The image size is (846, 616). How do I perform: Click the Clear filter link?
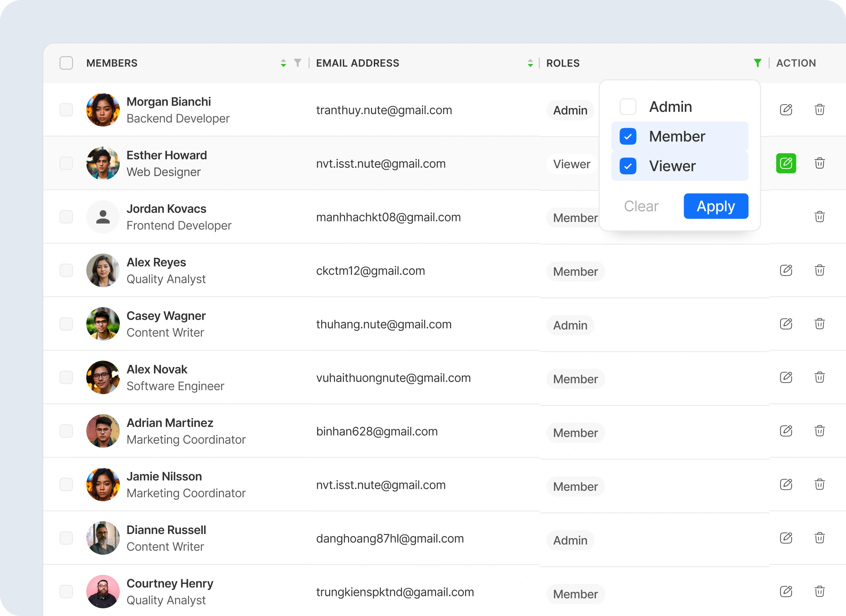pyautogui.click(x=641, y=206)
